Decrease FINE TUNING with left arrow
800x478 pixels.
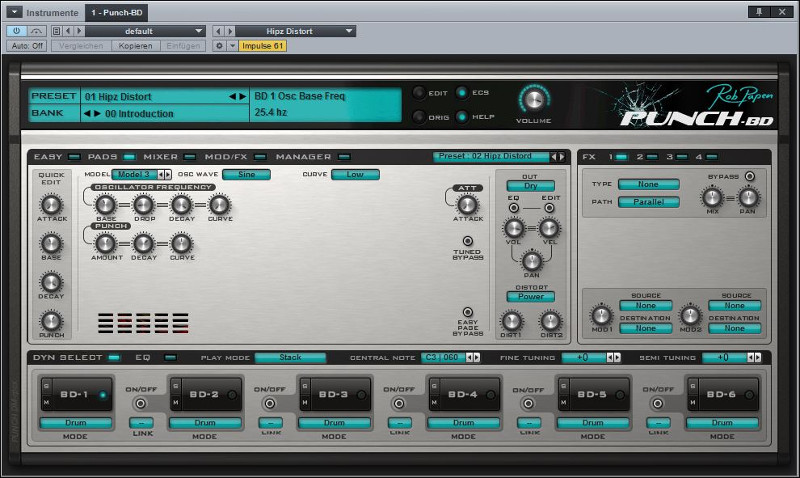tap(610, 358)
